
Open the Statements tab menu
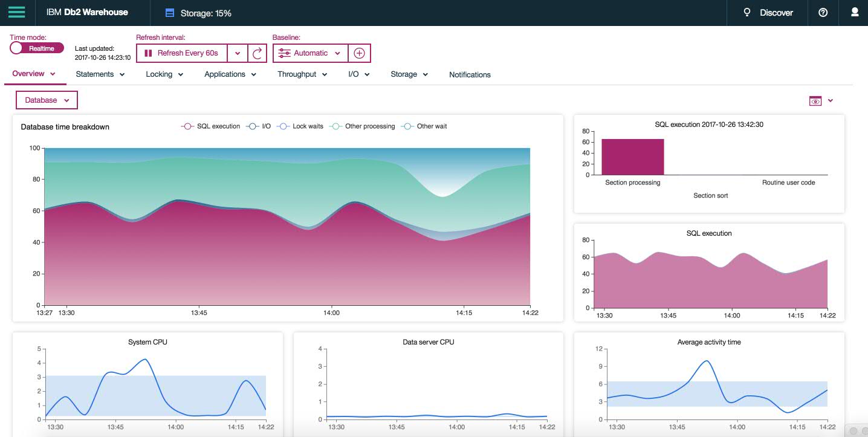100,74
